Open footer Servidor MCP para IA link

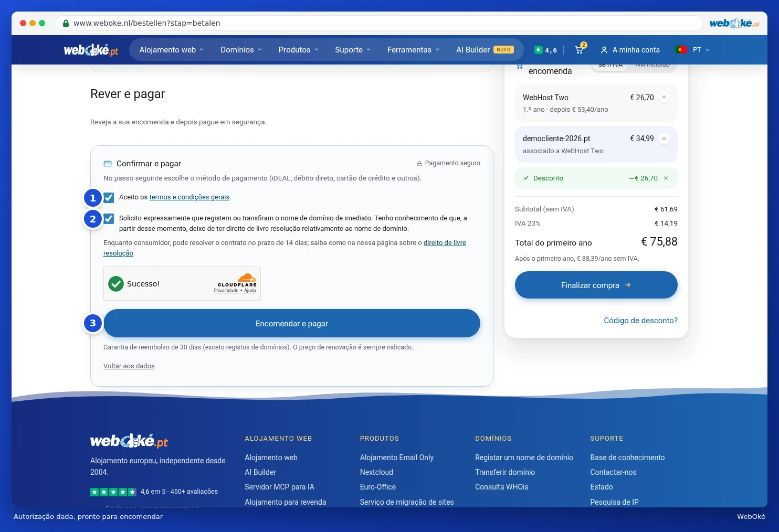click(279, 487)
